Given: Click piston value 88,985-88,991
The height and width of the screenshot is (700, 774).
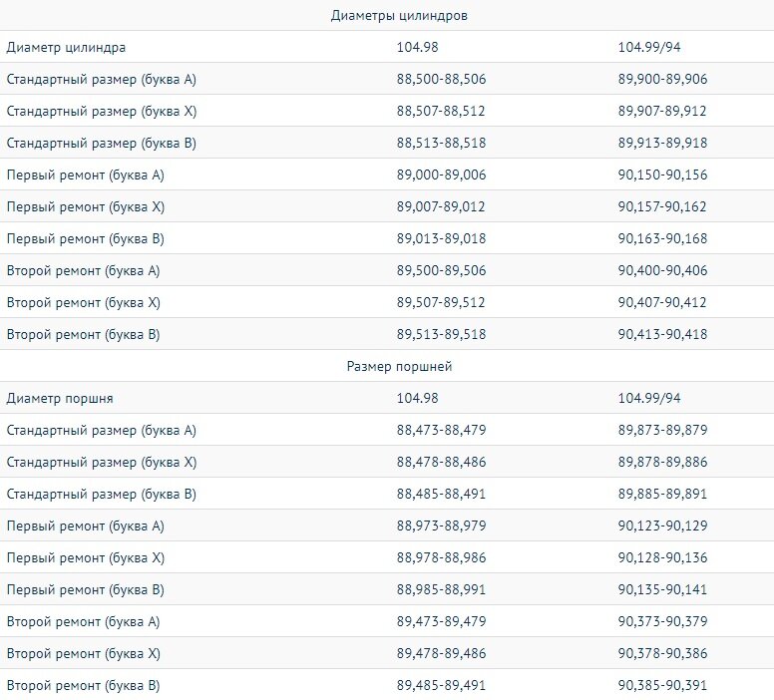Looking at the screenshot, I should click(441, 589).
